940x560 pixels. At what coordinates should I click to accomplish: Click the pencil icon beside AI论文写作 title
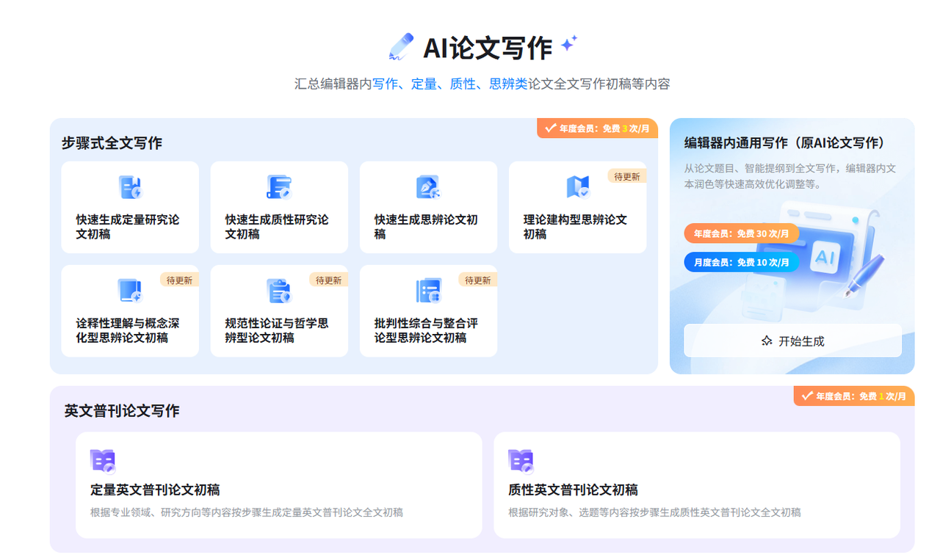[x=402, y=46]
